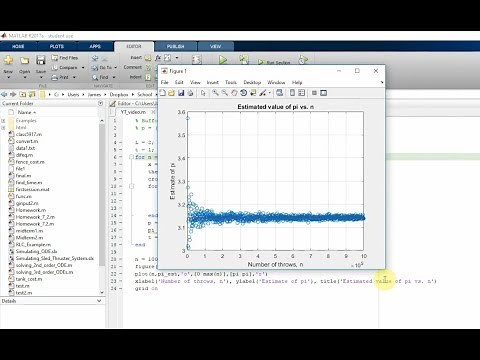Image resolution: width=480 pixels, height=360 pixels.
Task: Collapse the for loop at line 6
Action: pos(131,157)
